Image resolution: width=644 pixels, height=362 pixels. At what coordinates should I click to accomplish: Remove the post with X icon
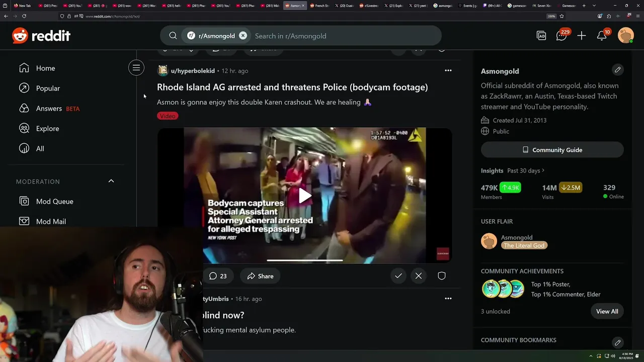[419, 276]
